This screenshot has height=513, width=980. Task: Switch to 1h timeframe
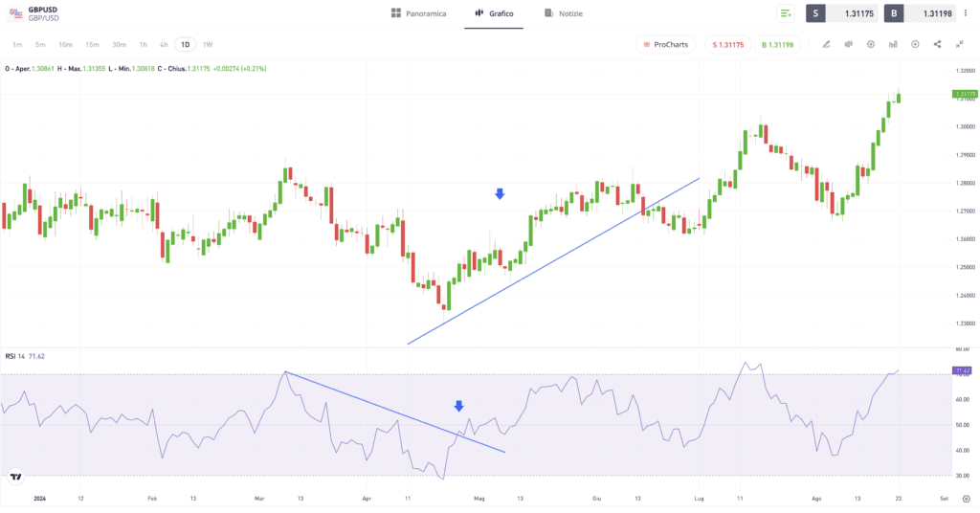pyautogui.click(x=144, y=44)
